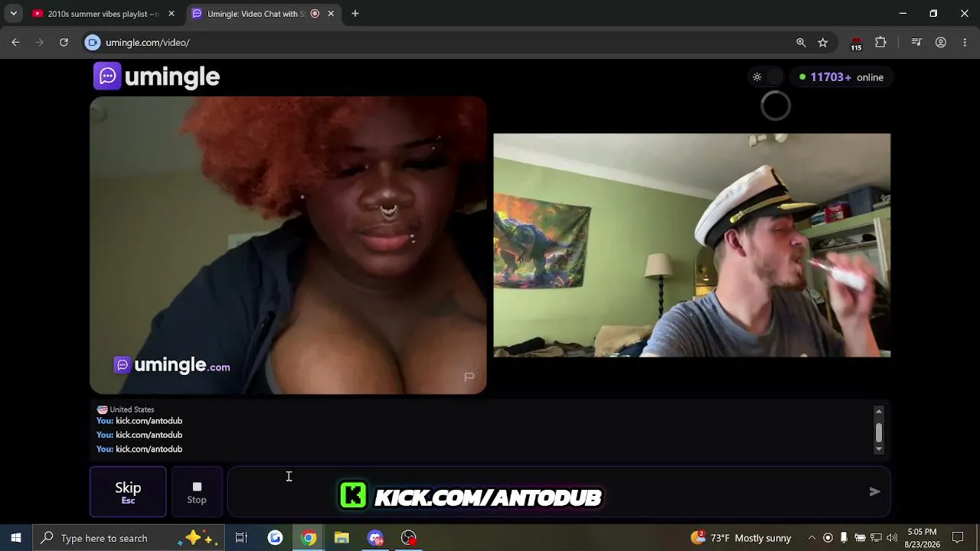Stop the video chat

point(197,492)
